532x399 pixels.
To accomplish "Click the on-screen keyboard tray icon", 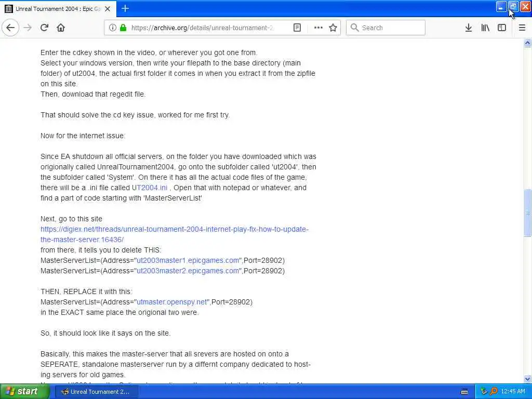I will tap(465, 392).
